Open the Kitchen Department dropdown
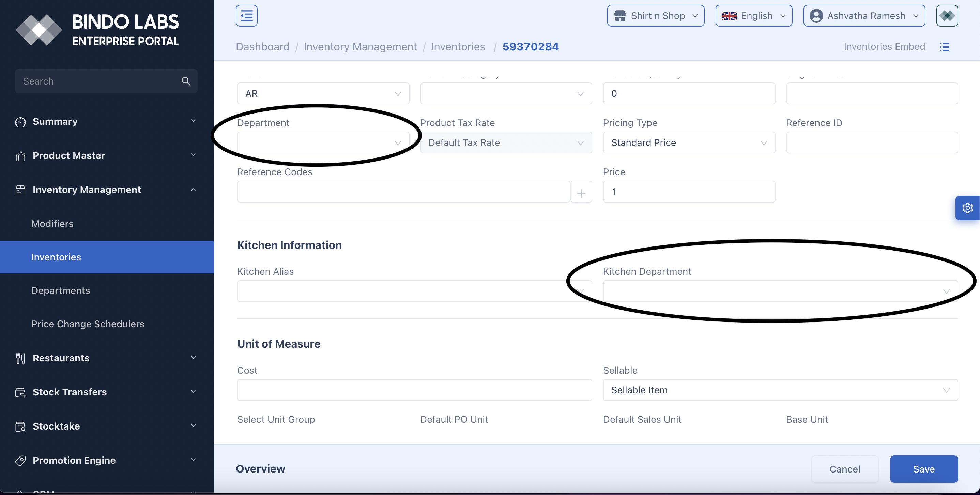This screenshot has height=495, width=980. [780, 291]
